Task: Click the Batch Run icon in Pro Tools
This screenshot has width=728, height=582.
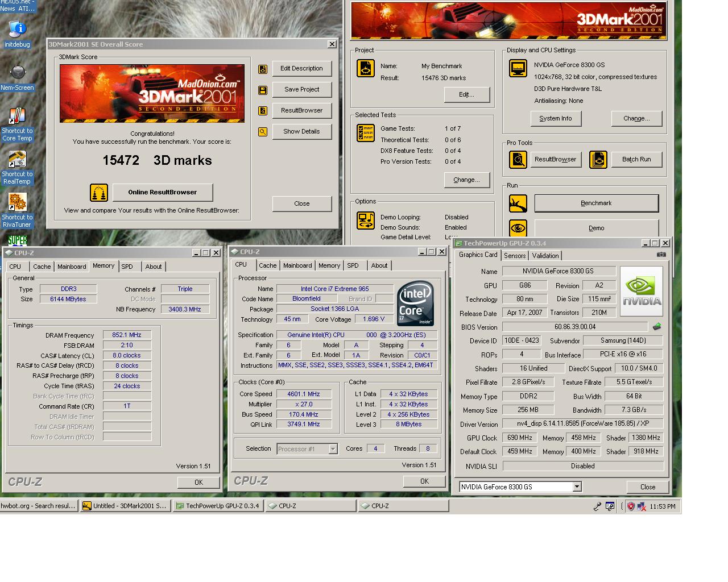Action: coord(598,159)
